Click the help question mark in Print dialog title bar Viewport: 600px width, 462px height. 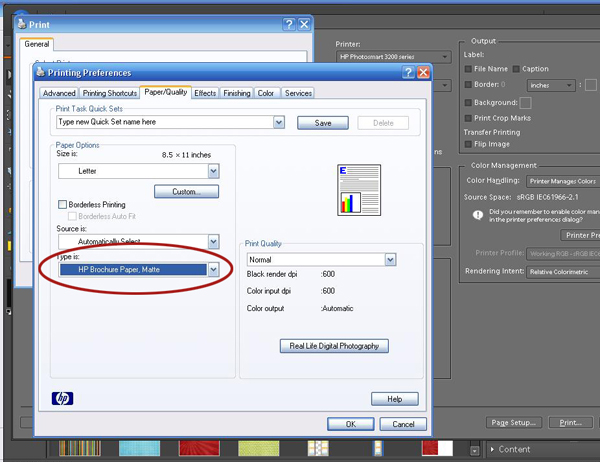click(289, 24)
